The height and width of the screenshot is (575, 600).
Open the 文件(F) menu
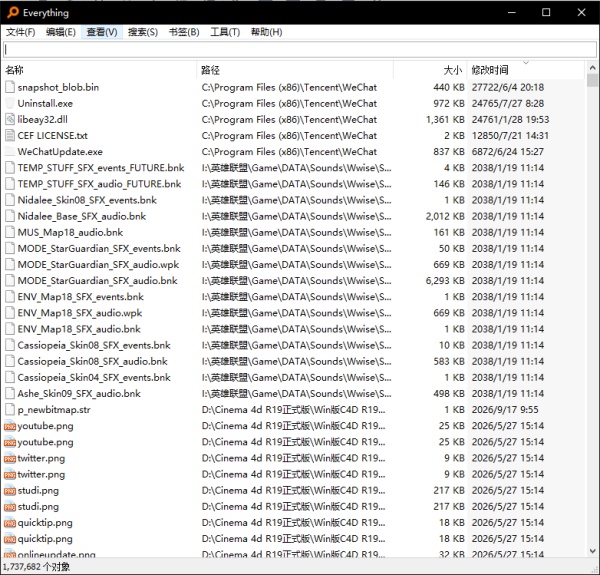21,32
